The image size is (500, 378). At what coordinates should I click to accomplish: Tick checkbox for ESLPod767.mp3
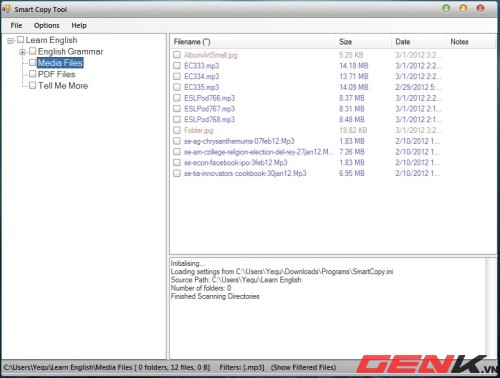point(177,109)
